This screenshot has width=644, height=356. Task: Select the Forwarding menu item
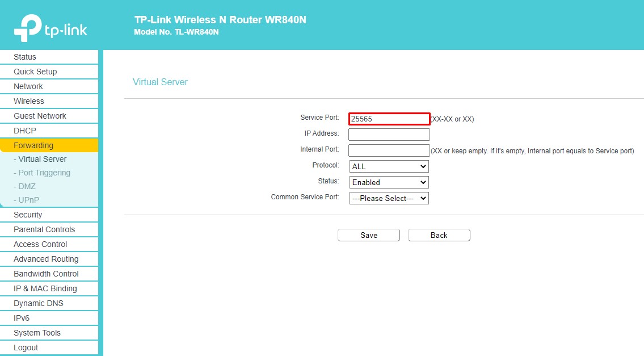pos(49,145)
